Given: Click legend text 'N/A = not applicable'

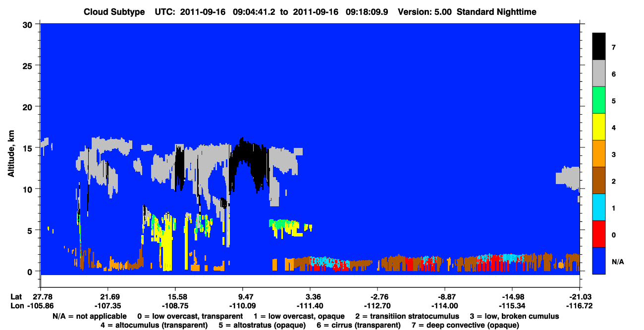Looking at the screenshot, I should (89, 316).
